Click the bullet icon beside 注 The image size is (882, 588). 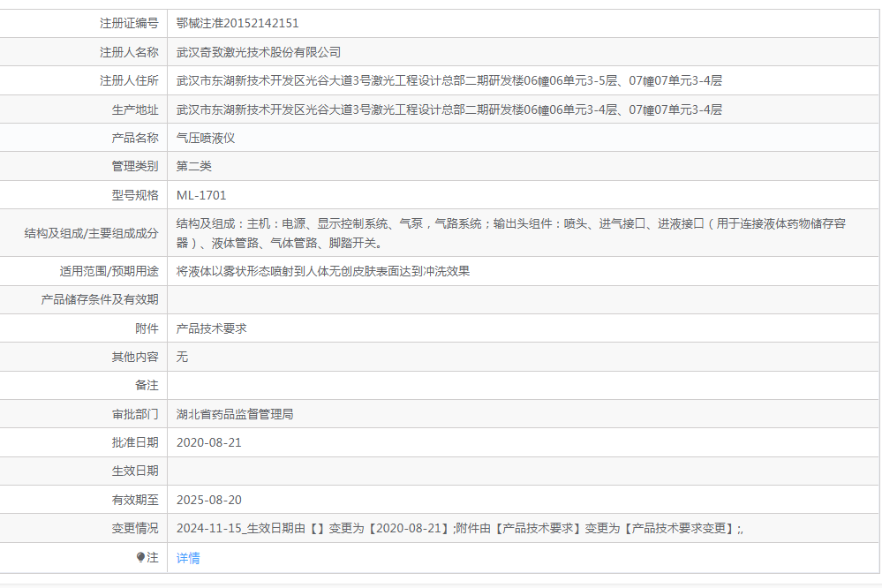click(x=140, y=557)
